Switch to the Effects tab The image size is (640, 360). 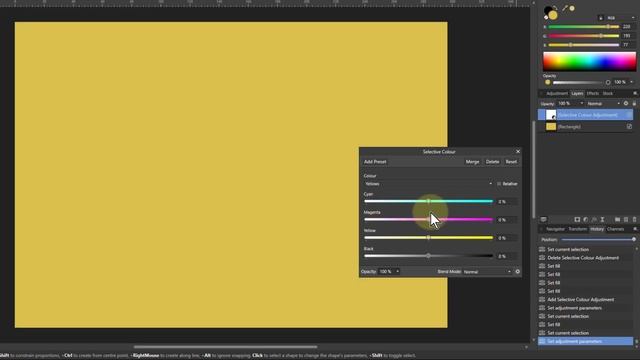593,93
